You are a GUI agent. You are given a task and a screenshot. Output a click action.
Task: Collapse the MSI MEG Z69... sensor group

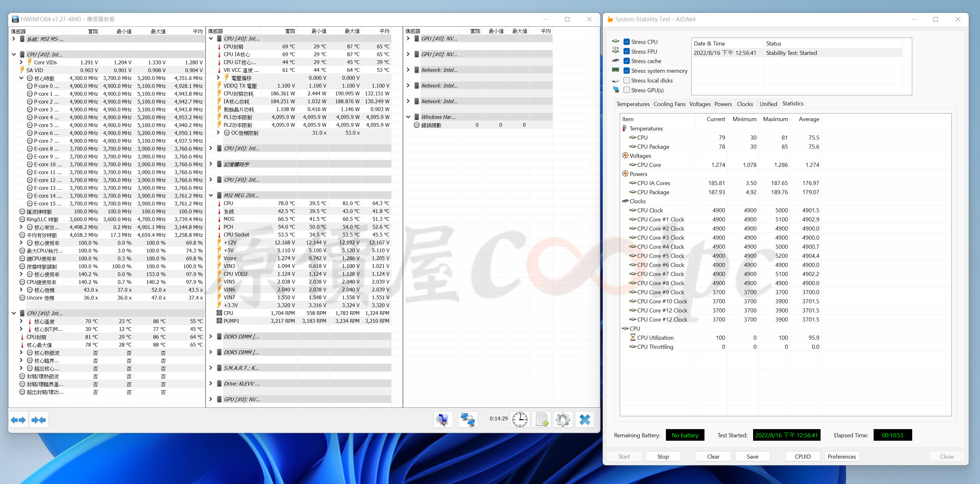pyautogui.click(x=211, y=195)
